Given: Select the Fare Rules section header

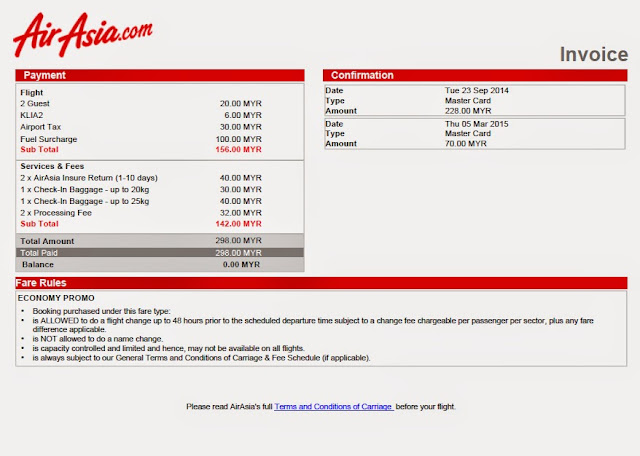Looking at the screenshot, I should click(x=321, y=283).
